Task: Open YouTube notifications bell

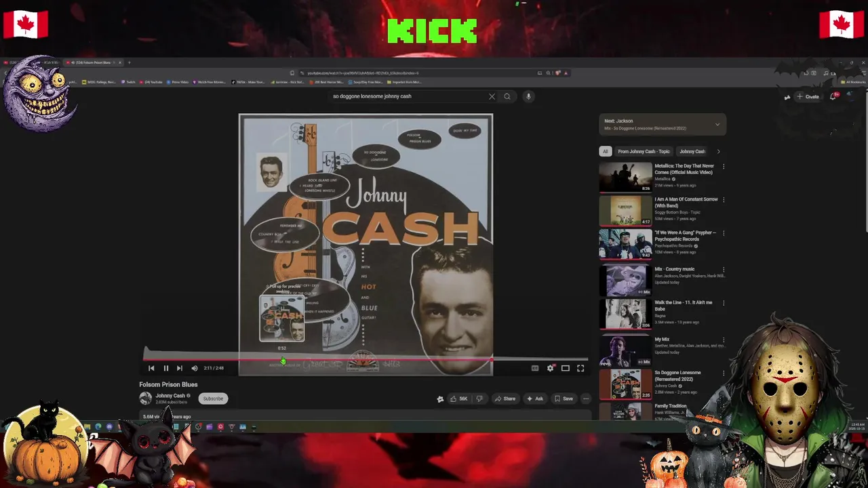Action: pos(833,96)
